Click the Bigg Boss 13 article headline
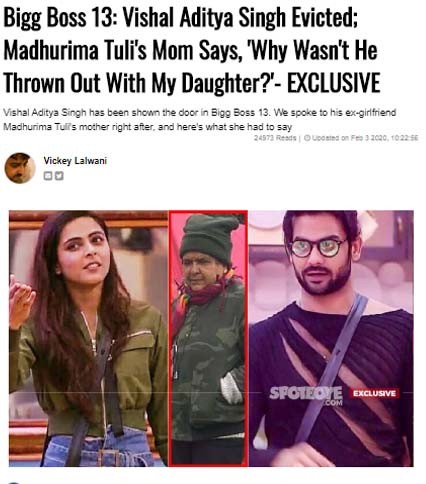The width and height of the screenshot is (426, 484). [x=192, y=50]
